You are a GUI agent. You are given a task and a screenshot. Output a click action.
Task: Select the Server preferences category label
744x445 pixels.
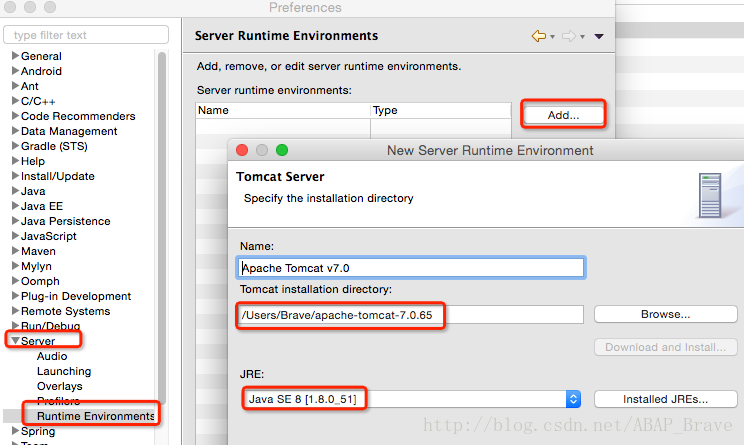[x=38, y=341]
